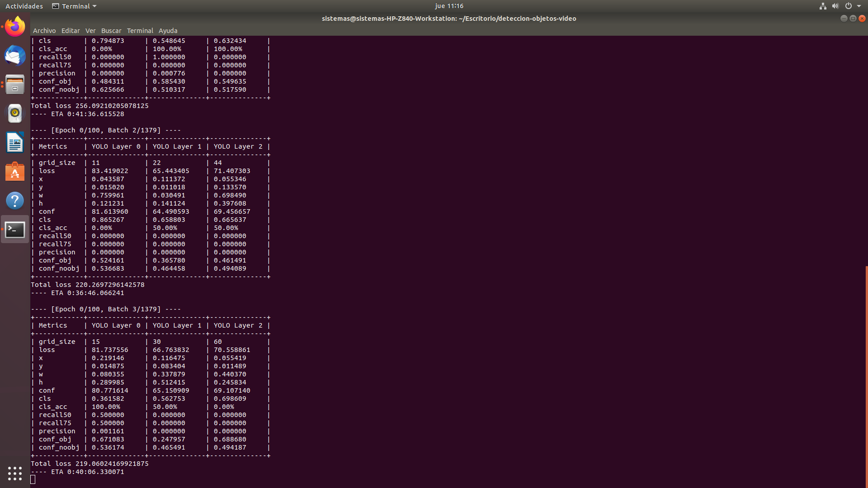Open the network status icon

pos(823,6)
